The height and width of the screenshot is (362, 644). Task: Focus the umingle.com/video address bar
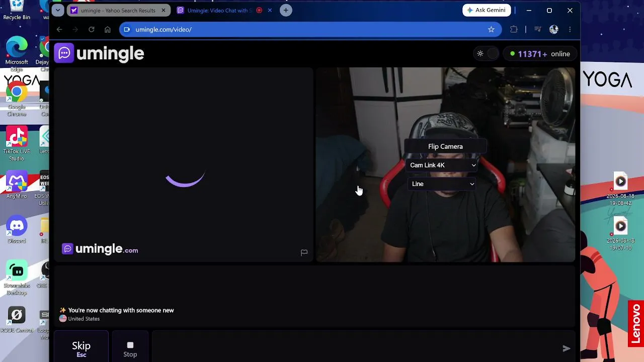(309, 30)
